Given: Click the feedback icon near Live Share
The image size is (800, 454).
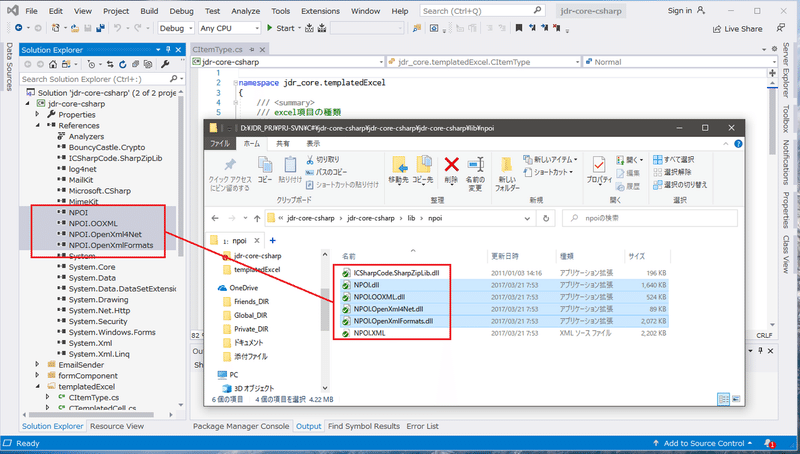Looking at the screenshot, I should pos(781,29).
